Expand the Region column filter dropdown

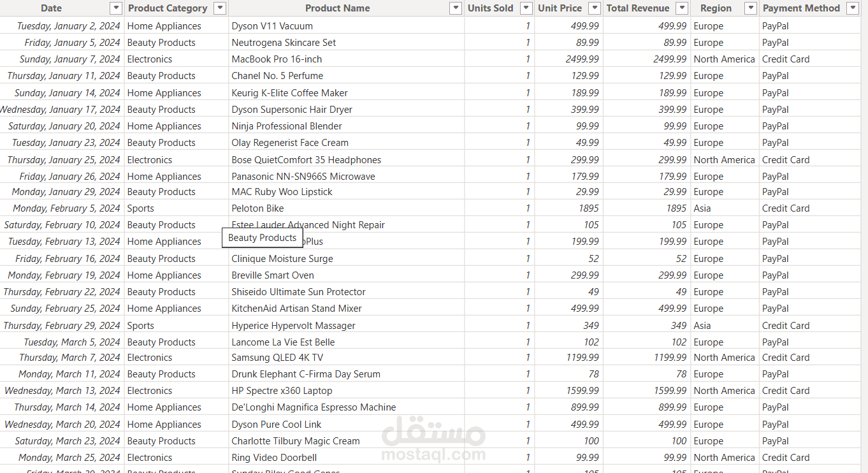tap(750, 8)
